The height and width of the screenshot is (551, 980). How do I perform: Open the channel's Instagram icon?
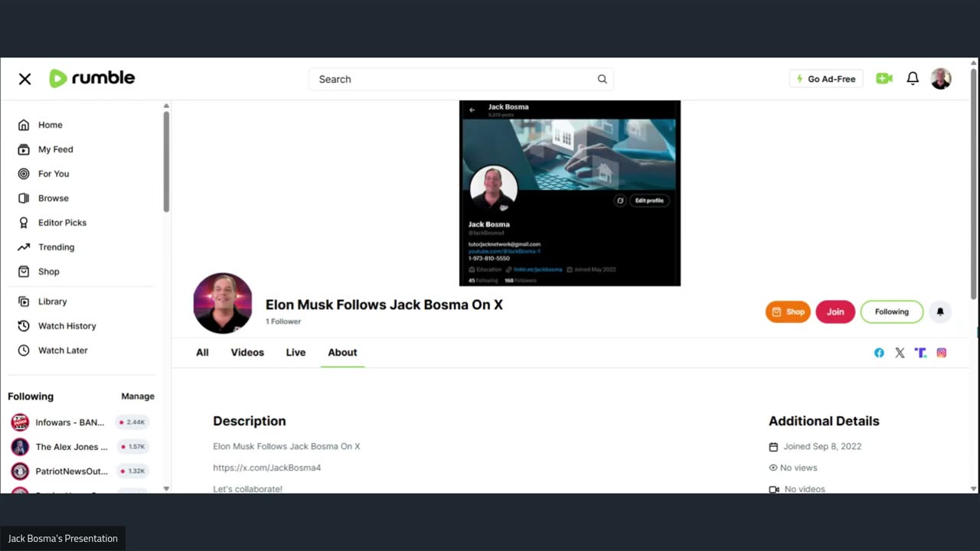(x=942, y=353)
